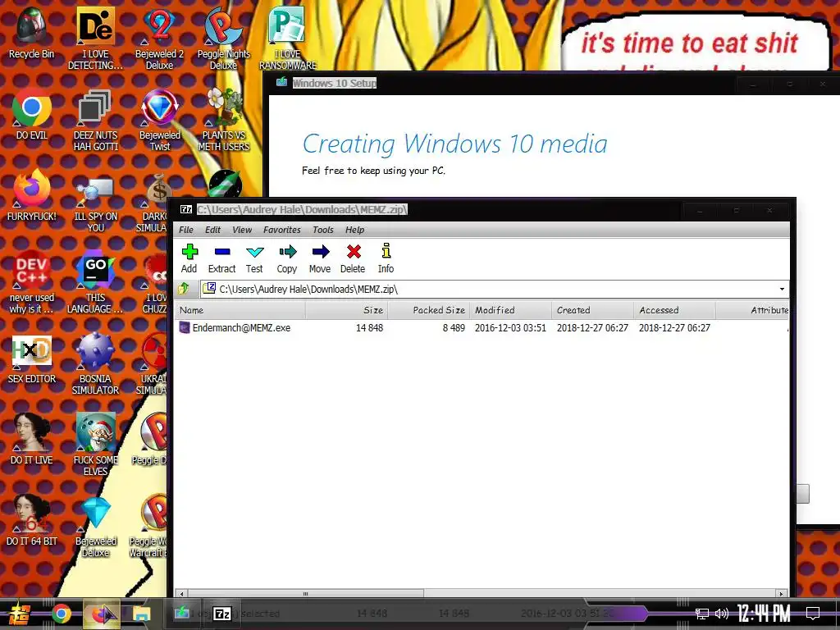Sort by Packed Size column header
Image resolution: width=840 pixels, height=630 pixels.
(x=428, y=310)
